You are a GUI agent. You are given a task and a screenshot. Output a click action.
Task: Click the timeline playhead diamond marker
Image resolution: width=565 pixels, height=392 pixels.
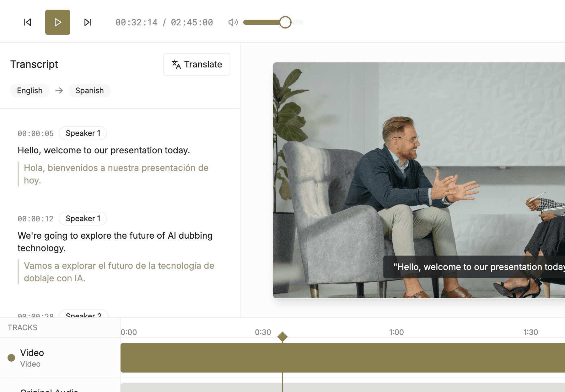282,337
